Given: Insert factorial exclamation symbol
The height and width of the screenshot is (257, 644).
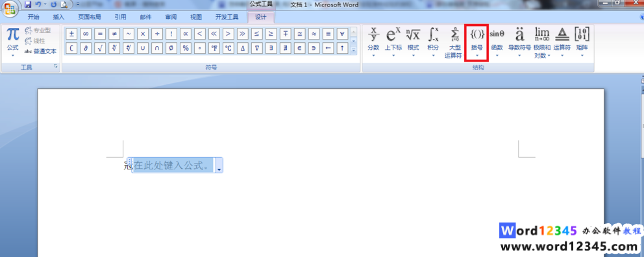Looking at the screenshot, I should [x=171, y=34].
